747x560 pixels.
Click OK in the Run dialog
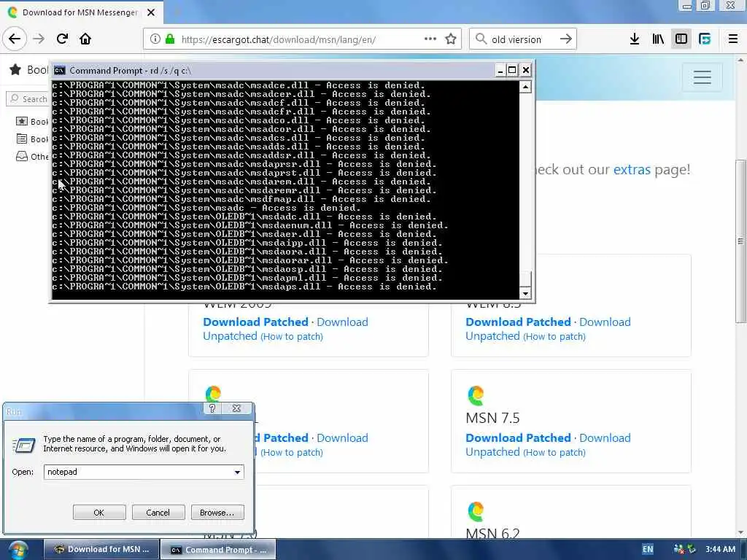[x=99, y=513]
